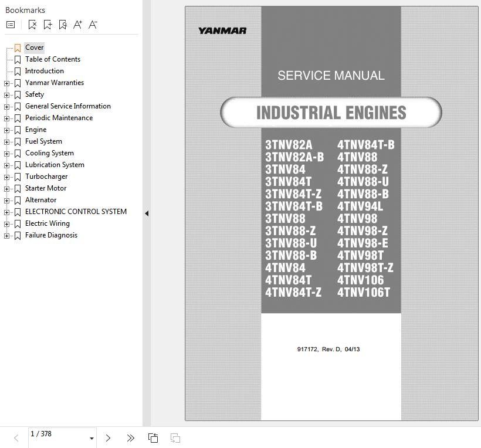Expand the Cooling System node

[6, 154]
